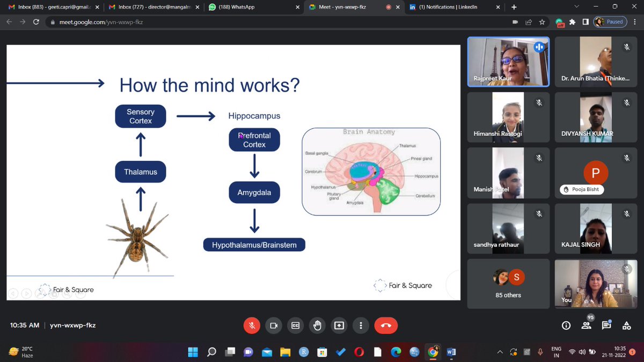Select your own self-view tile
This screenshot has width=644, height=362.
[596, 284]
